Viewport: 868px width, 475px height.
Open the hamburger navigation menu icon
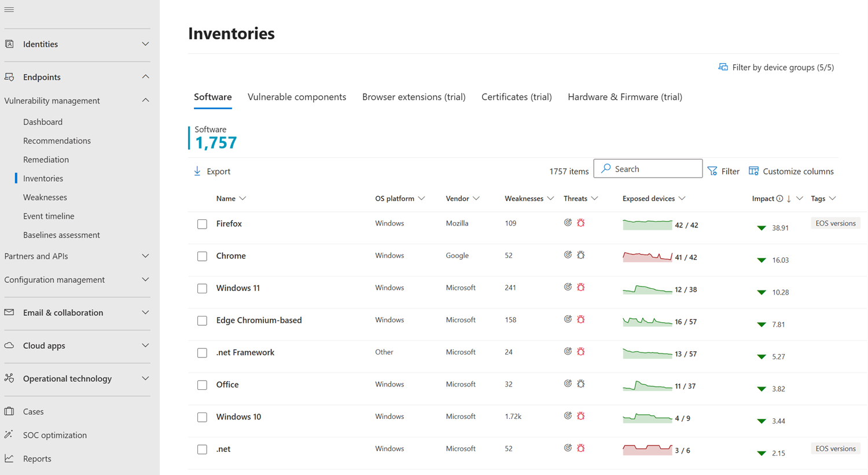pyautogui.click(x=9, y=9)
